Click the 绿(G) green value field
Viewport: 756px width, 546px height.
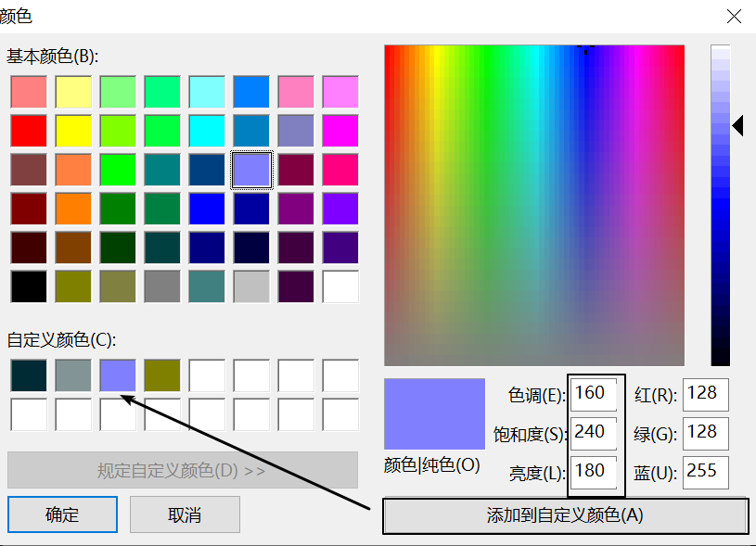point(705,433)
